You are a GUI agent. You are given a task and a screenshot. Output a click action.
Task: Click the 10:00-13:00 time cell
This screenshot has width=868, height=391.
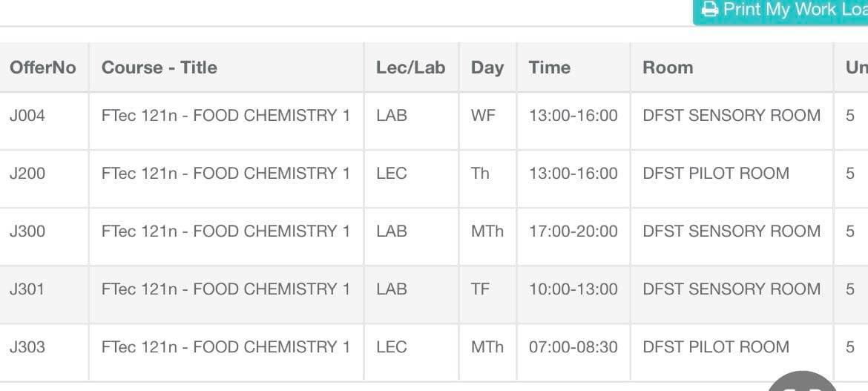pos(573,289)
